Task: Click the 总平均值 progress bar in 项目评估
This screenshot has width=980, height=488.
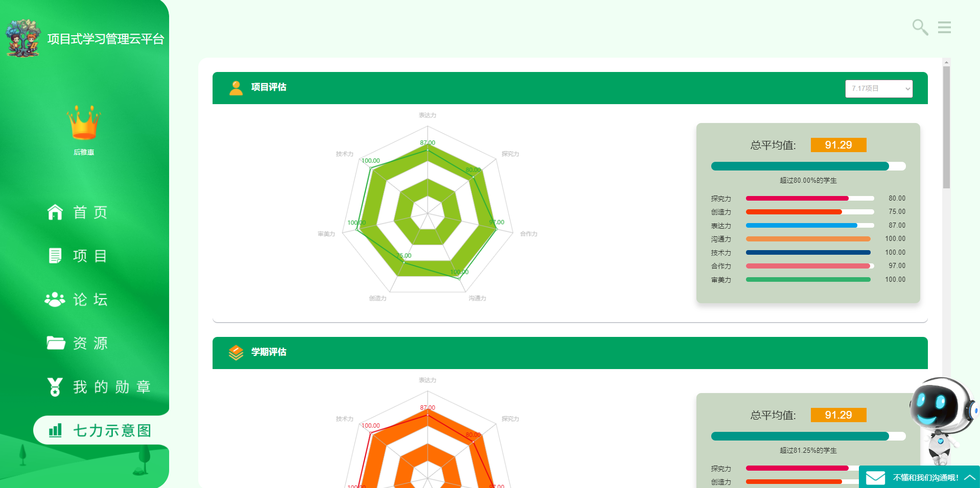Action: pyautogui.click(x=808, y=166)
